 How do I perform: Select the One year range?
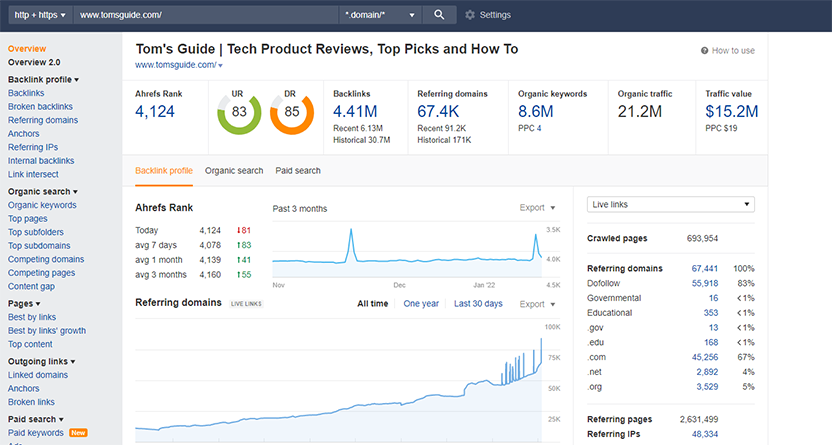point(421,304)
